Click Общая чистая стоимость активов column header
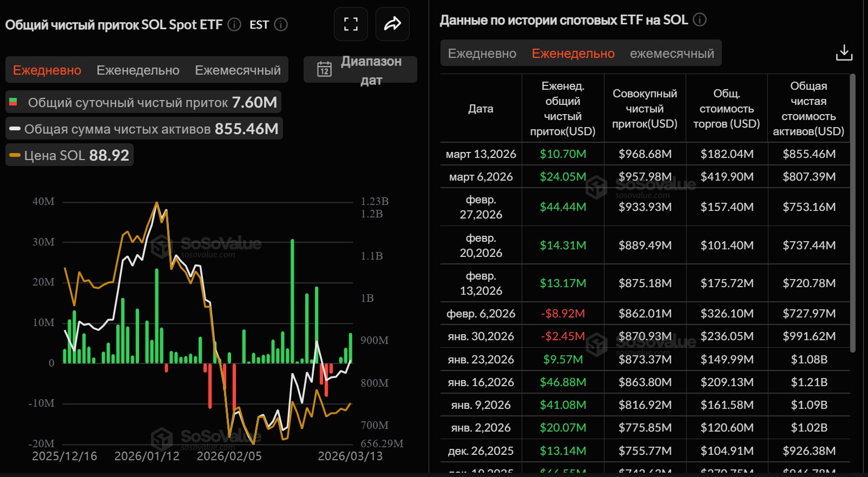Image resolution: width=868 pixels, height=477 pixels. [808, 109]
